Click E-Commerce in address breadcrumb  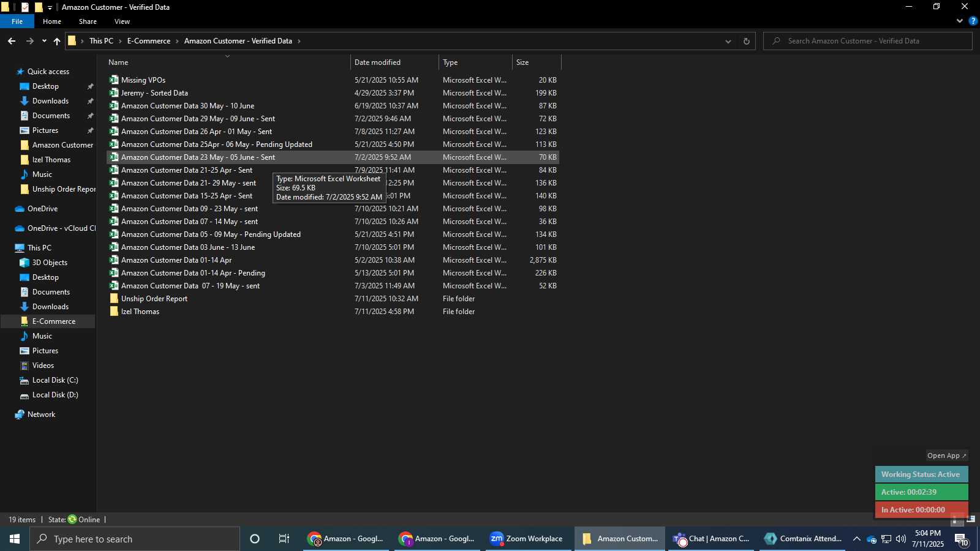click(x=149, y=41)
